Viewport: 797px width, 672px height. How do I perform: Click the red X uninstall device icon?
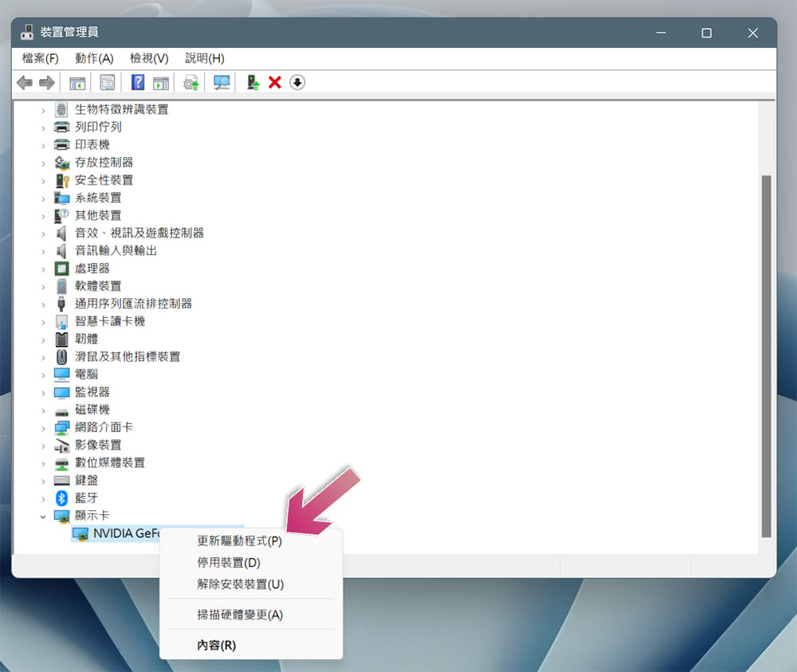tap(275, 82)
